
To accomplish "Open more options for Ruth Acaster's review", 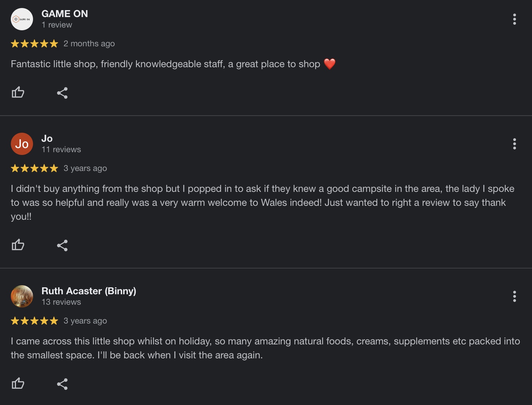I will [x=514, y=296].
